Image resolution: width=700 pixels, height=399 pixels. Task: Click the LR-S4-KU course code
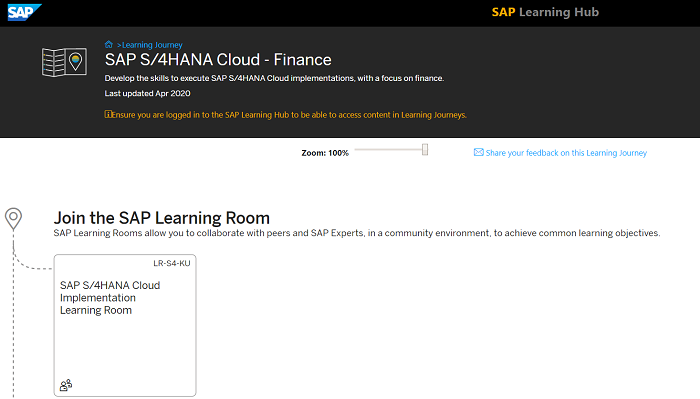pyautogui.click(x=171, y=263)
